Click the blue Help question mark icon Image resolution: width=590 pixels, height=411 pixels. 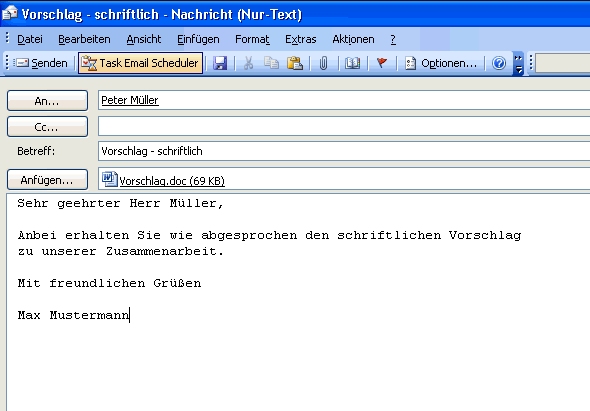click(x=499, y=63)
